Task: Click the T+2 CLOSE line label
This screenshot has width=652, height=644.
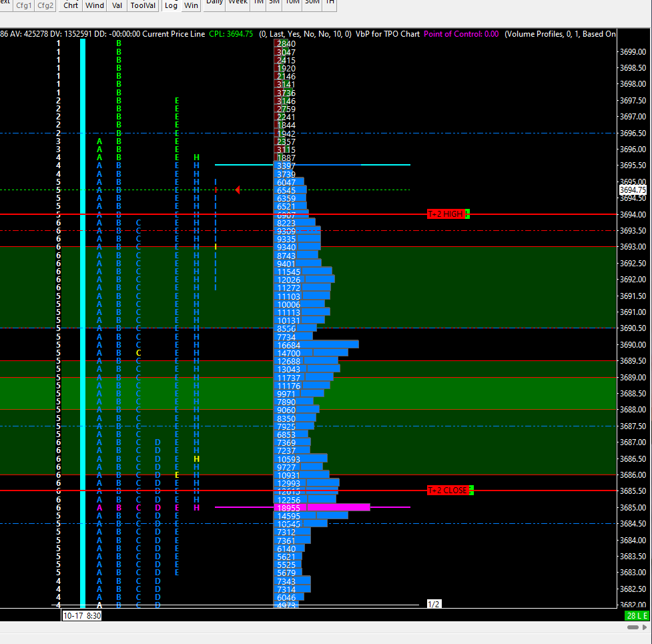Action: (448, 491)
